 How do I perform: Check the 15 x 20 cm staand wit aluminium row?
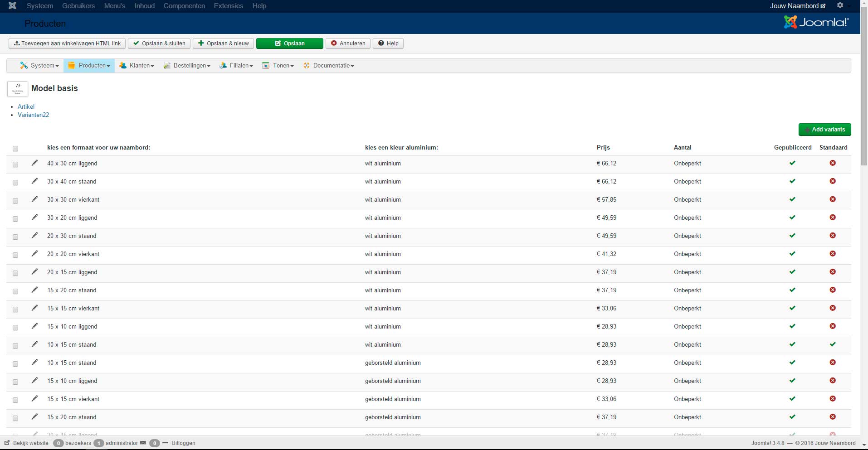15,291
